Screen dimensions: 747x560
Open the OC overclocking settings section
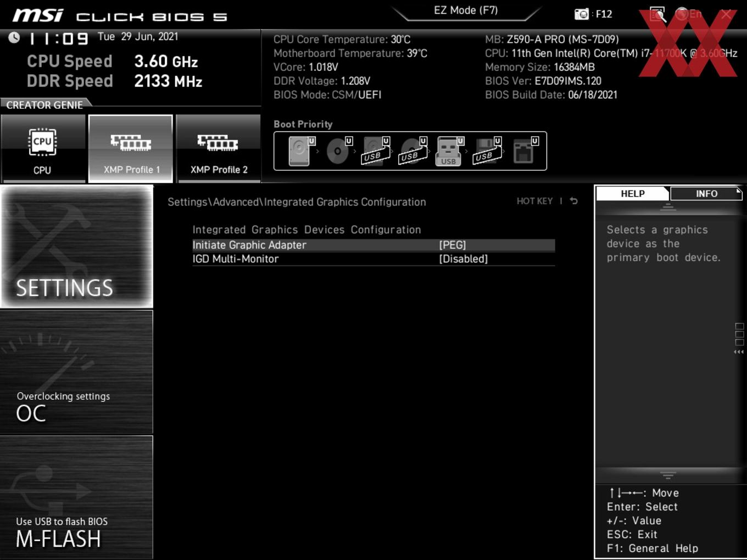click(76, 372)
